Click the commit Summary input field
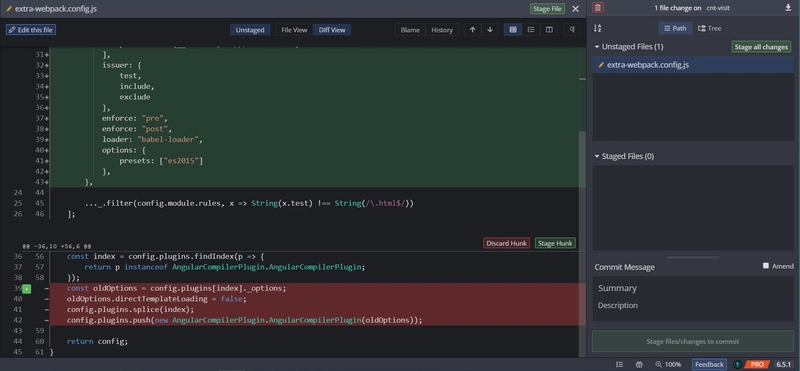The width and height of the screenshot is (800, 371). coord(693,288)
